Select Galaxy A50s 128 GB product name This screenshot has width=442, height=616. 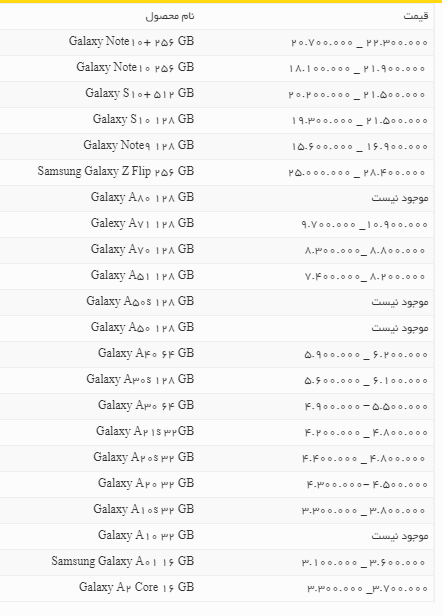[140, 301]
